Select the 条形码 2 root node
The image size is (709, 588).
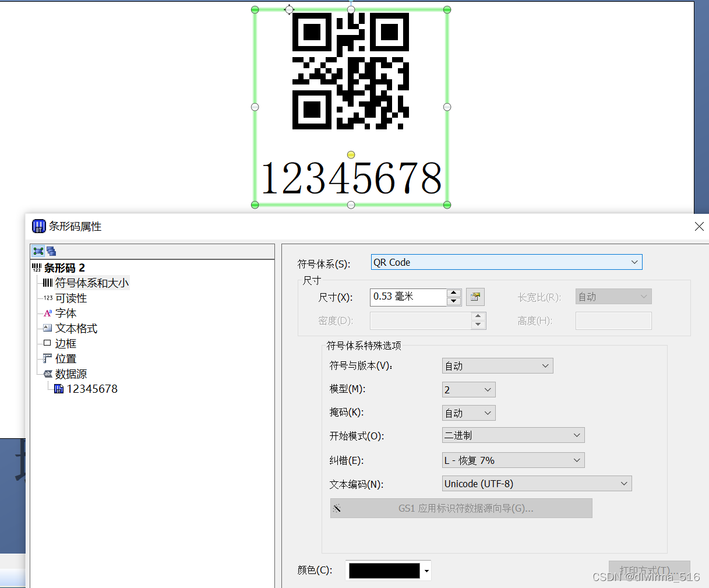[x=65, y=268]
